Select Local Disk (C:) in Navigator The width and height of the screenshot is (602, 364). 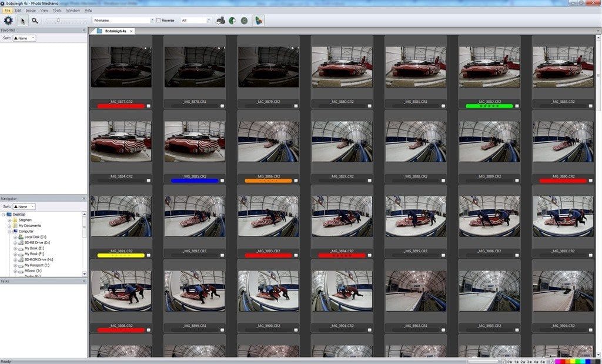point(36,237)
